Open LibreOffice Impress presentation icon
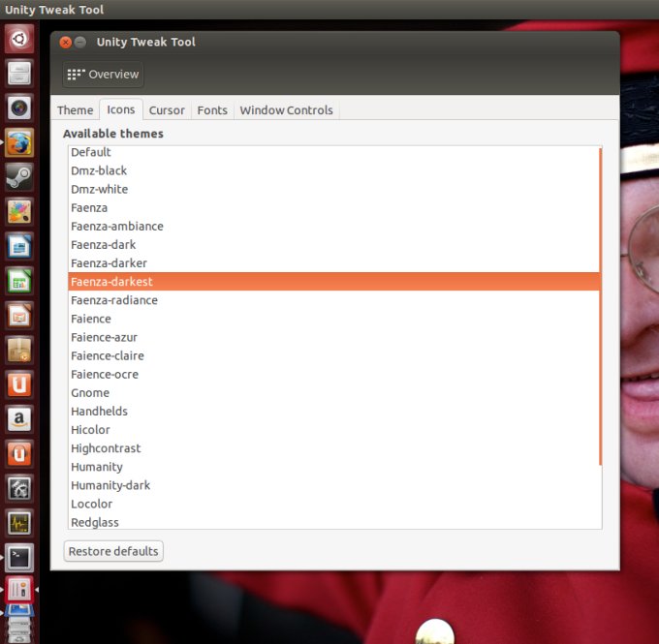659x644 pixels. [x=19, y=316]
